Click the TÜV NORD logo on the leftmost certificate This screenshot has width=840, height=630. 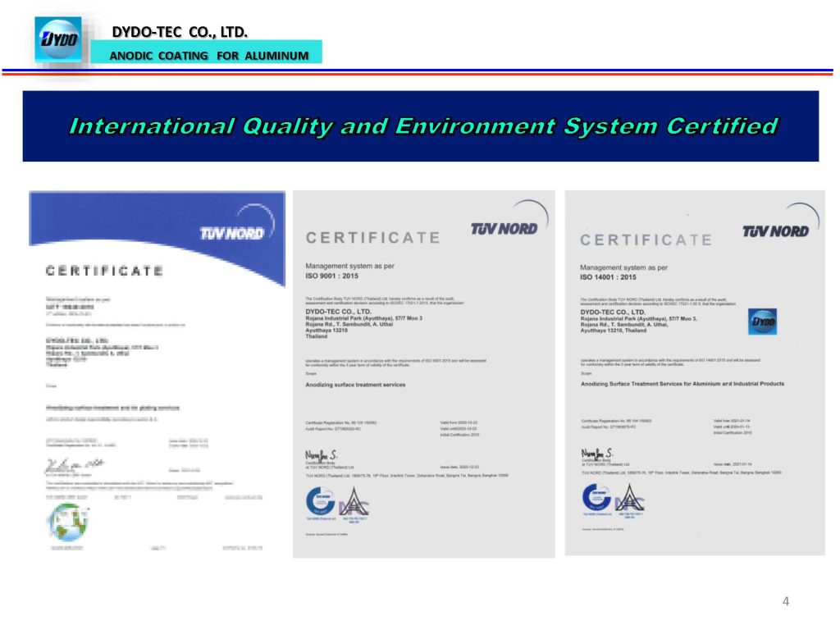(231, 234)
